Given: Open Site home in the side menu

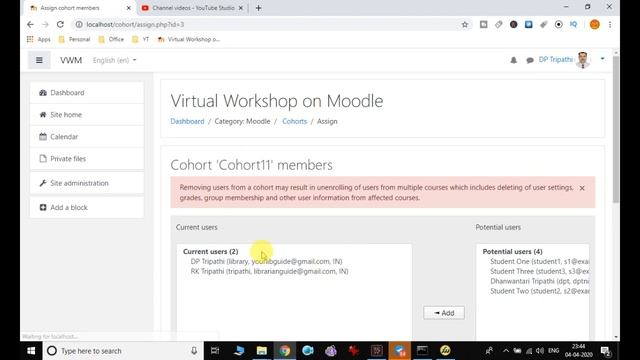Looking at the screenshot, I should (87, 115).
